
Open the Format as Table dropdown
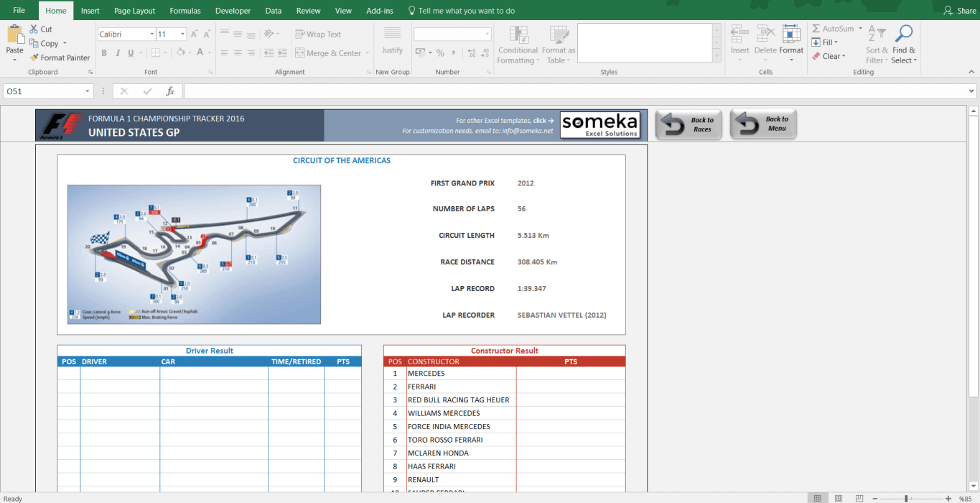558,45
